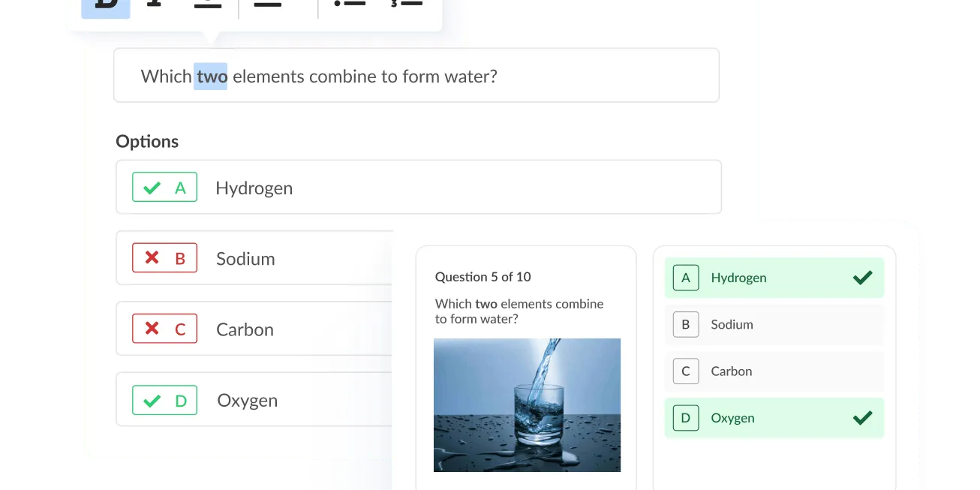The image size is (980, 490).
Task: Toggle the correct marker for option D
Action: click(164, 400)
